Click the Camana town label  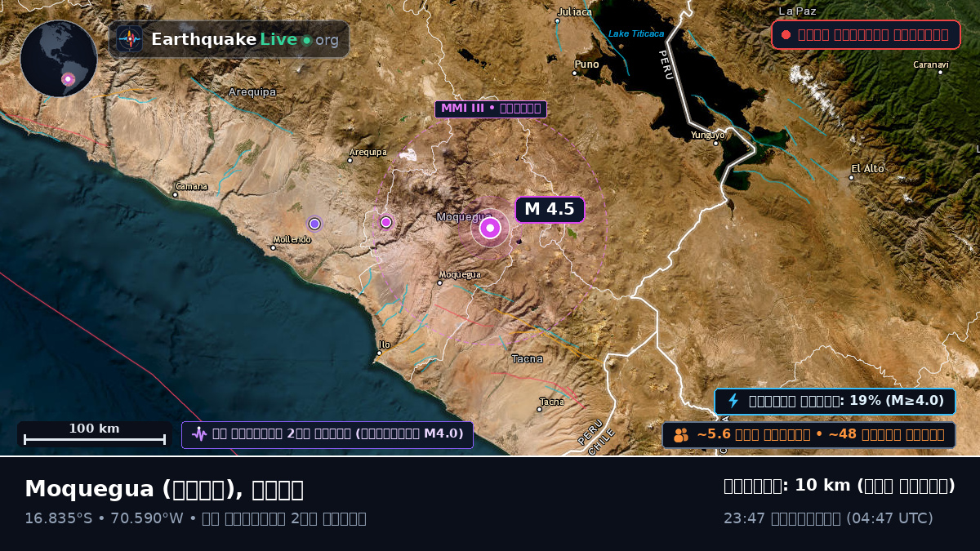coord(191,187)
